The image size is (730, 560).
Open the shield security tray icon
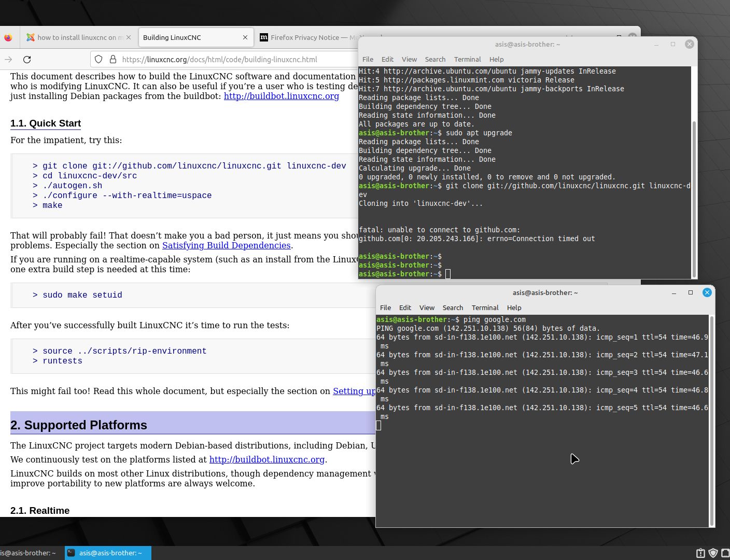(713, 553)
